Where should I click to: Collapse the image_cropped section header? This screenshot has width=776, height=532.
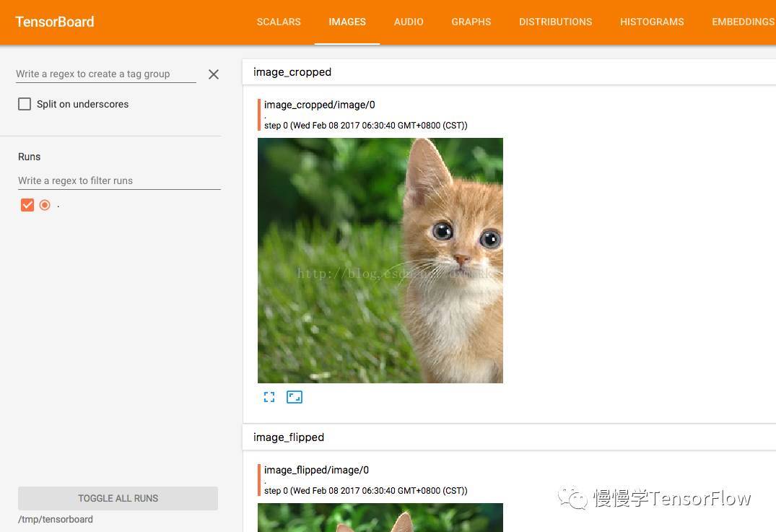[509, 72]
